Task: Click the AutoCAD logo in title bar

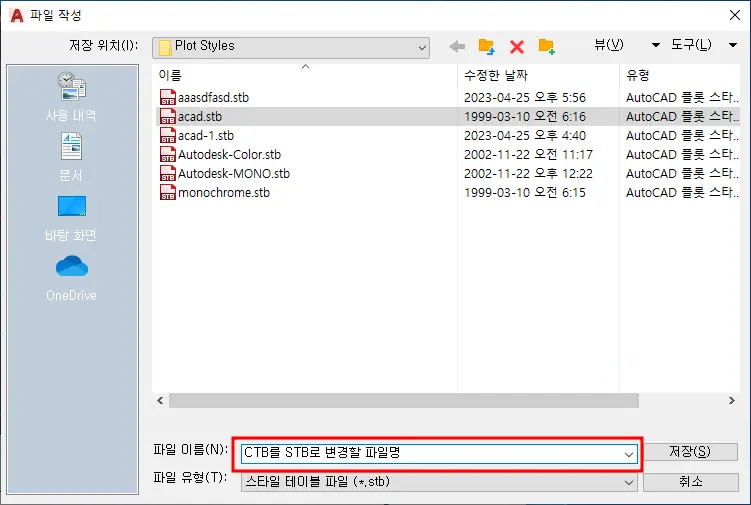Action: [x=16, y=15]
